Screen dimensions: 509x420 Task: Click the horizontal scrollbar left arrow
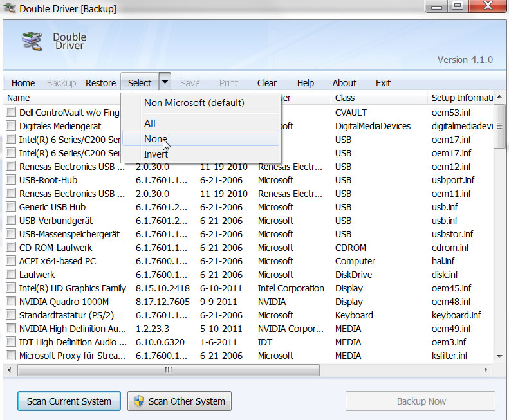pyautogui.click(x=10, y=370)
